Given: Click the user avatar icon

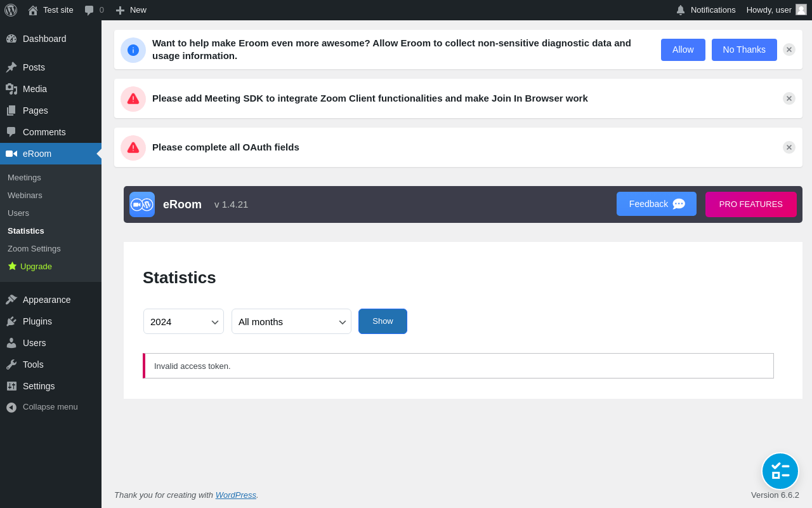Looking at the screenshot, I should click(801, 10).
